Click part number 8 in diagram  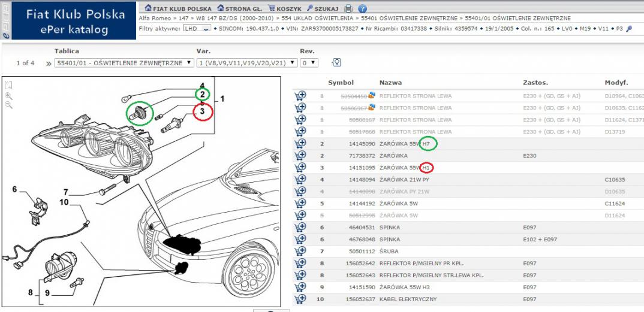pos(31,292)
